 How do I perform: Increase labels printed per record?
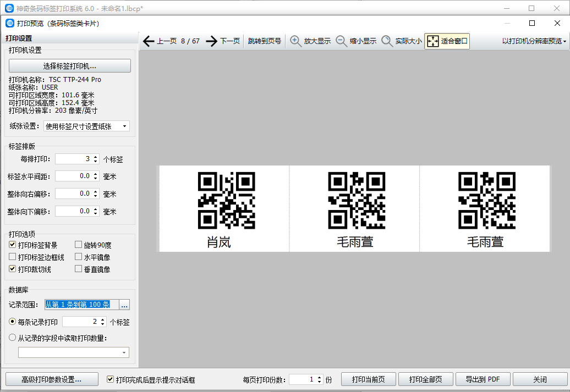click(x=103, y=319)
